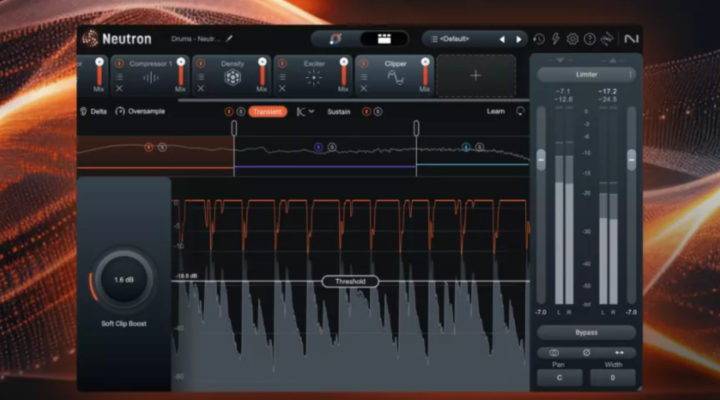
Task: Open Clipper module preset list icon
Action: tap(364, 76)
